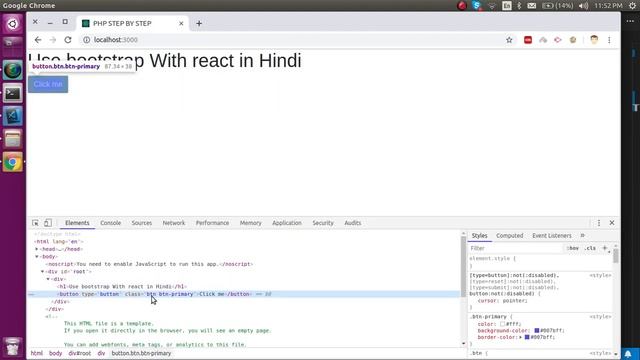Expand border-color shorthand arrow
The image size is (640, 360).
coord(520,337)
